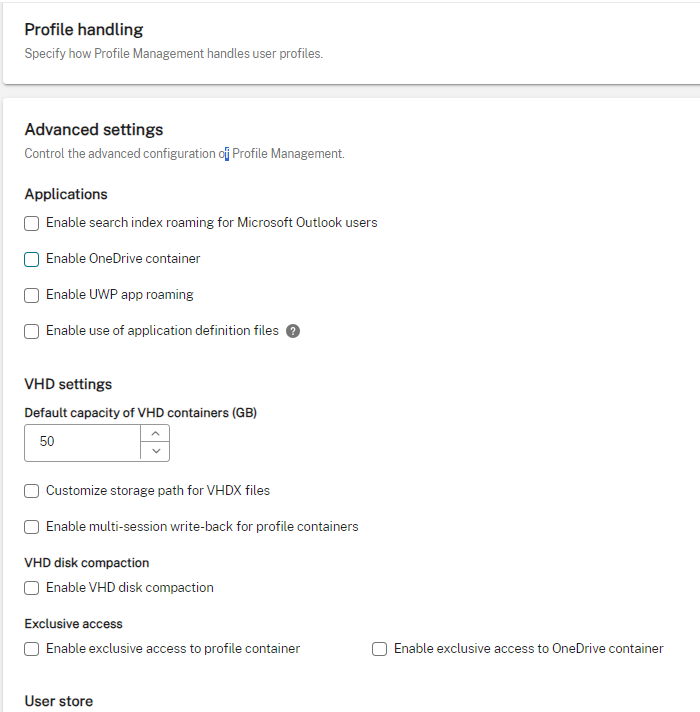
Task: Enable multi-session write-back for profile containers
Action: (x=32, y=527)
